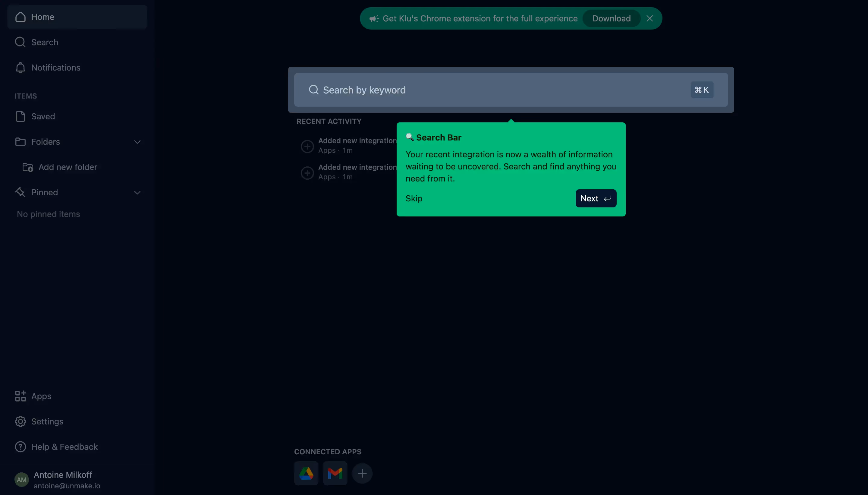This screenshot has width=868, height=495.
Task: Skip the onboarding tour
Action: coord(414,199)
